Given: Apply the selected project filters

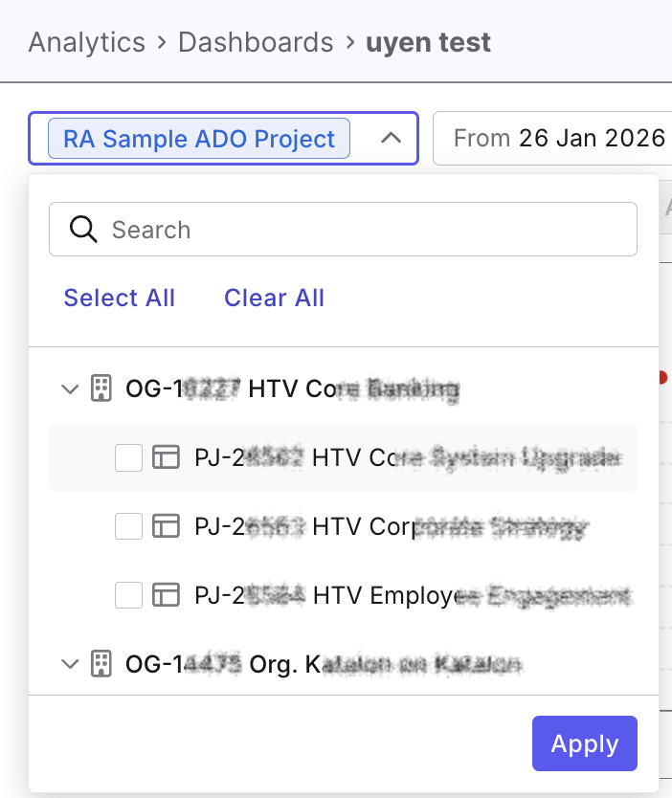Looking at the screenshot, I should tap(584, 743).
